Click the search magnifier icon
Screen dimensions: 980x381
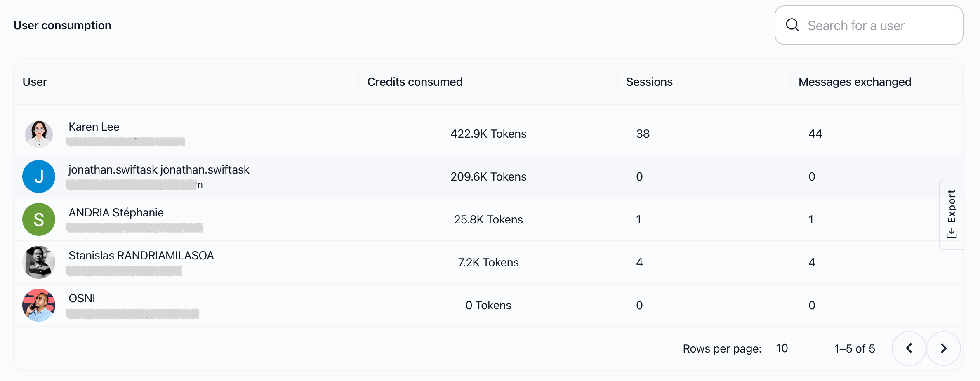792,25
